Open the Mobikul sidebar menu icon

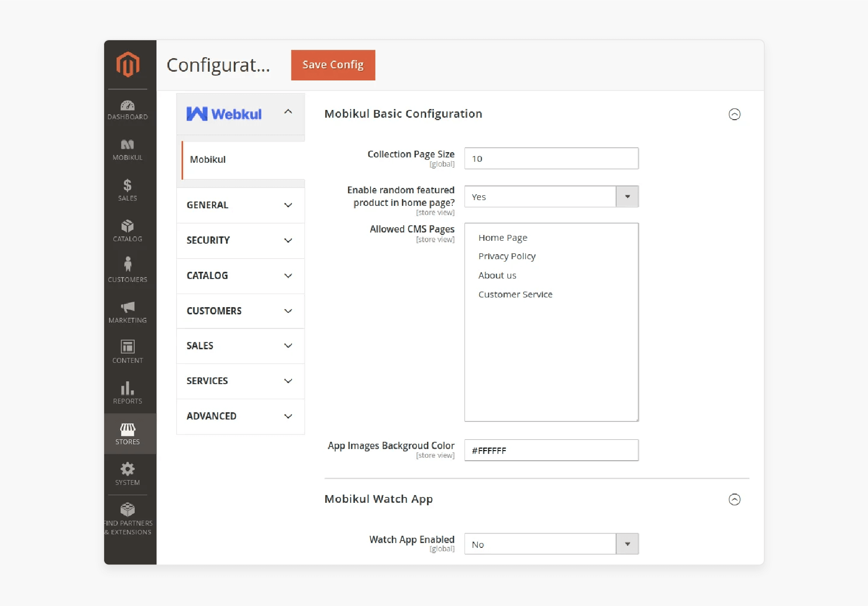point(127,144)
